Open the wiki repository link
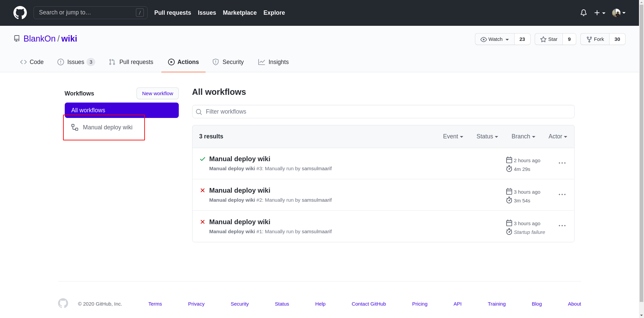Image resolution: width=644 pixels, height=318 pixels. pos(69,39)
